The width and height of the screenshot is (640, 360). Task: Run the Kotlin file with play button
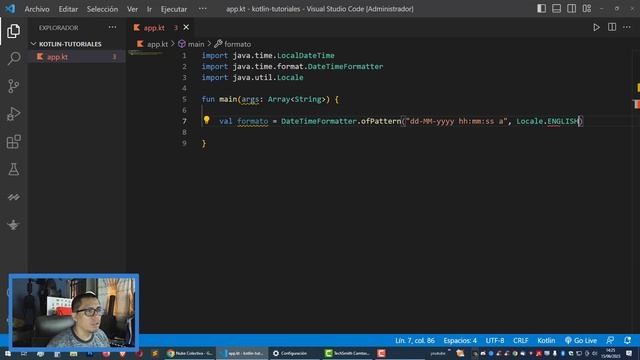pos(596,27)
